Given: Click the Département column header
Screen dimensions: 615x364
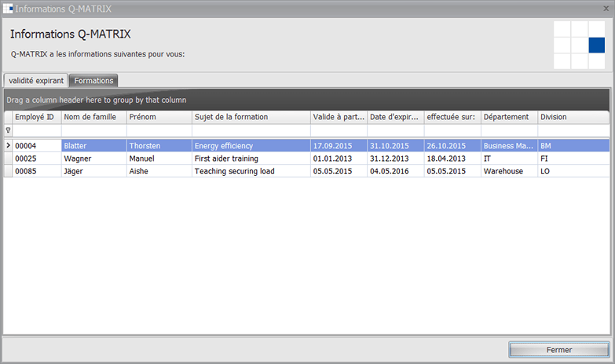Looking at the screenshot, I should coord(507,117).
